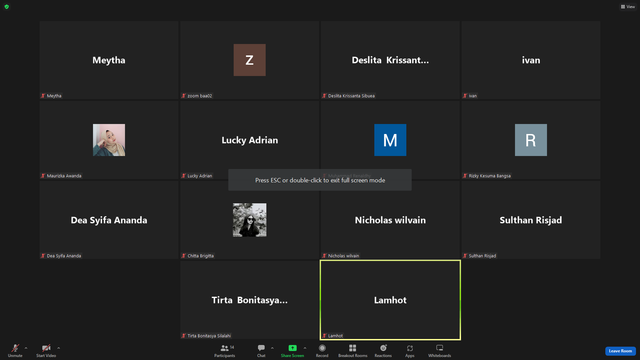This screenshot has height=360, width=640.
Task: Open the Participants panel
Action: pos(224,350)
